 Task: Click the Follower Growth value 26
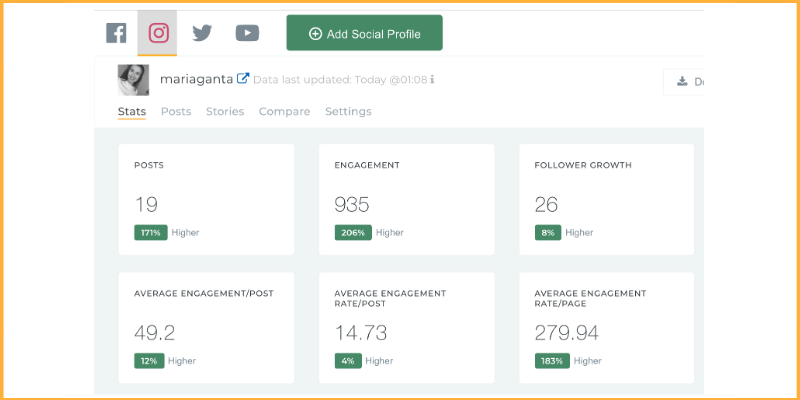coord(546,205)
